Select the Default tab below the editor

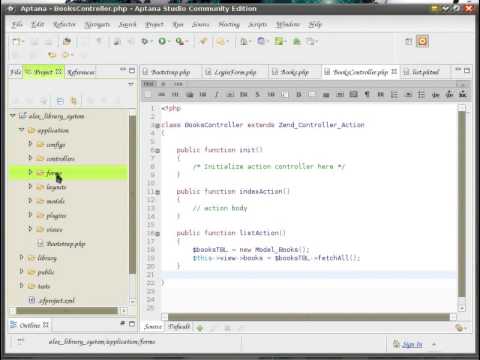(x=179, y=327)
